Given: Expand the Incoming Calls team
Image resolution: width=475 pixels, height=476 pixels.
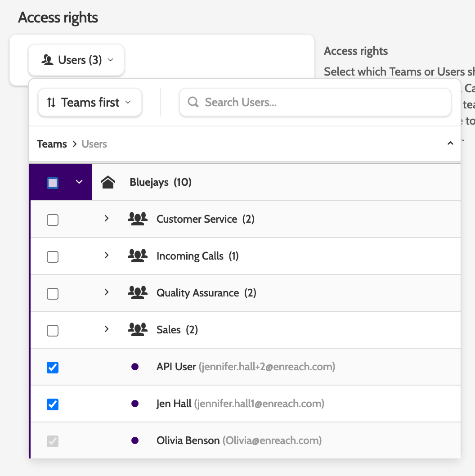Looking at the screenshot, I should pyautogui.click(x=107, y=256).
